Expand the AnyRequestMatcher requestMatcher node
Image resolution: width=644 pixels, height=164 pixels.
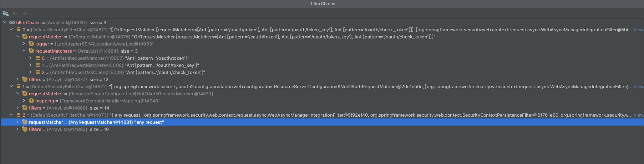[18, 122]
